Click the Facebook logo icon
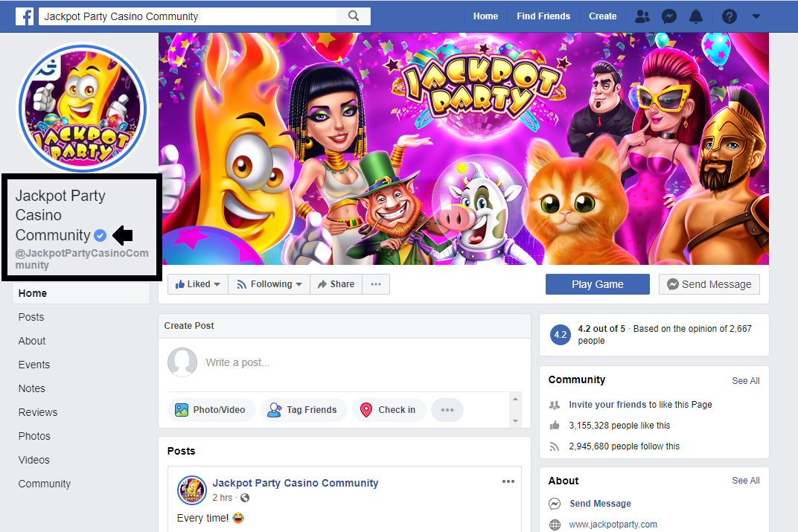This screenshot has width=798, height=532. click(25, 16)
